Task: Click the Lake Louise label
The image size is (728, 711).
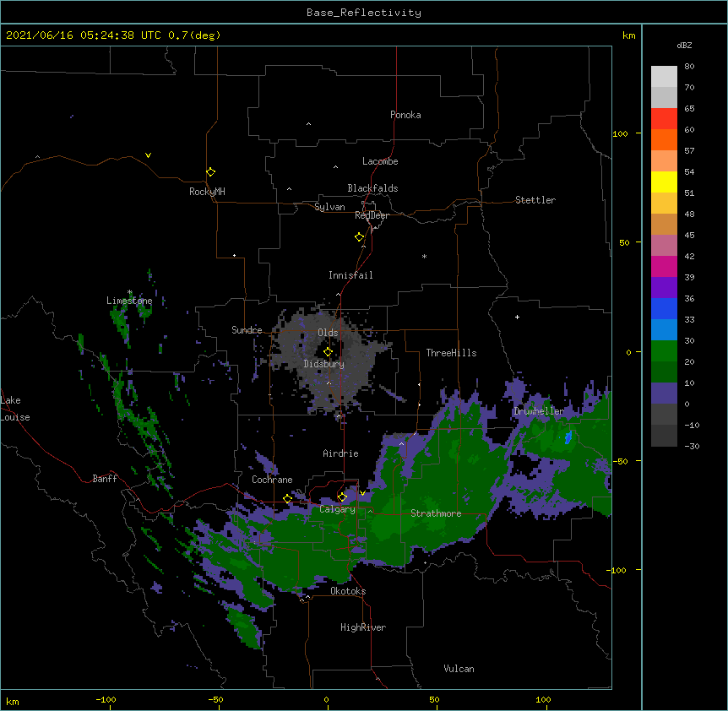Action: [15, 409]
